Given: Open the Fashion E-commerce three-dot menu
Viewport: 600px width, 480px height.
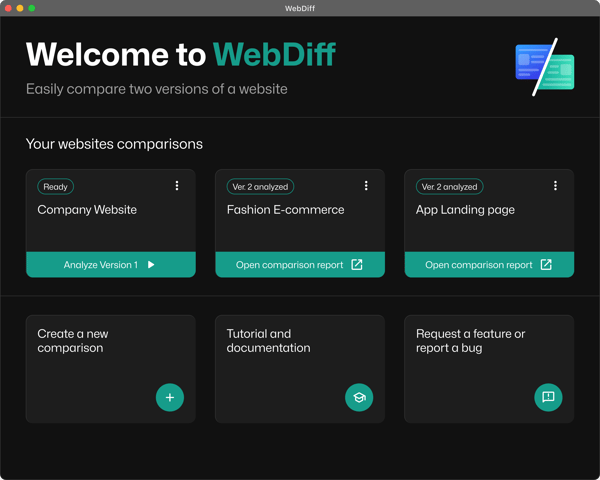Looking at the screenshot, I should [x=366, y=186].
